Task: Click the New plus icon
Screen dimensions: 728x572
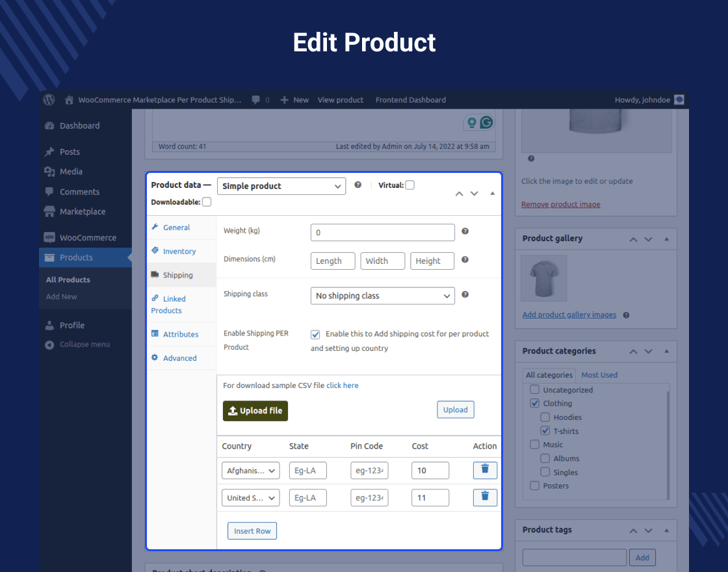Action: coord(284,100)
